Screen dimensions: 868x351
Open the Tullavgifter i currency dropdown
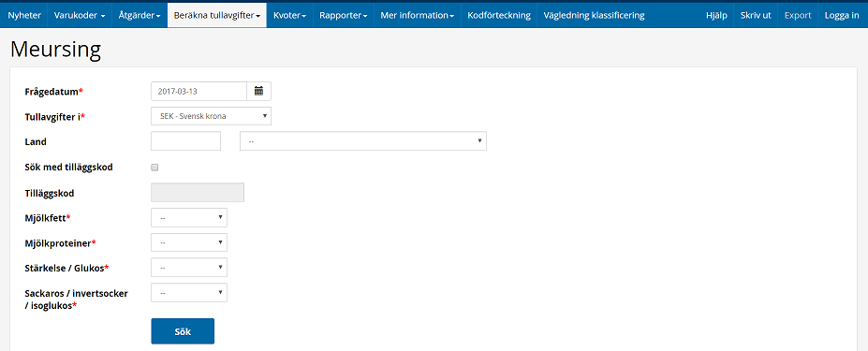click(211, 116)
